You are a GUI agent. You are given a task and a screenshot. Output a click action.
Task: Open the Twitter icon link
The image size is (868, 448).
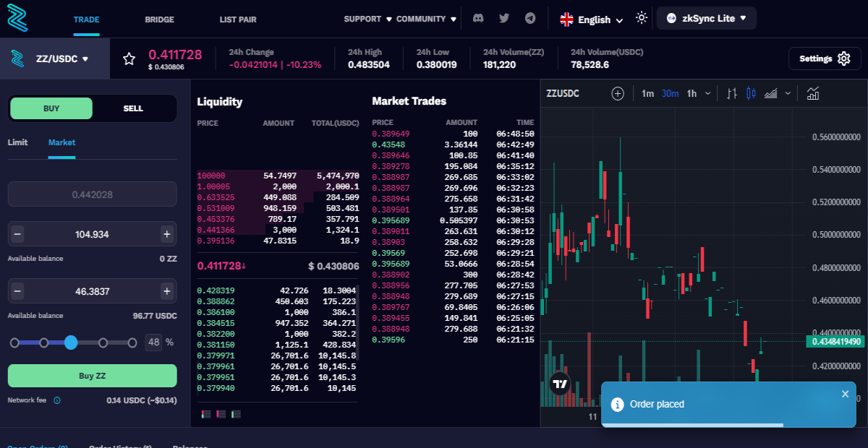point(504,18)
